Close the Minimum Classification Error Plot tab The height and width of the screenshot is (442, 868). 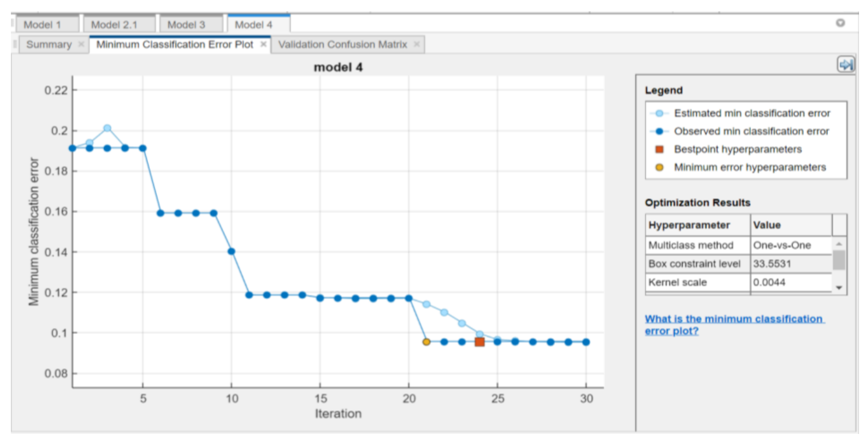pyautogui.click(x=263, y=44)
